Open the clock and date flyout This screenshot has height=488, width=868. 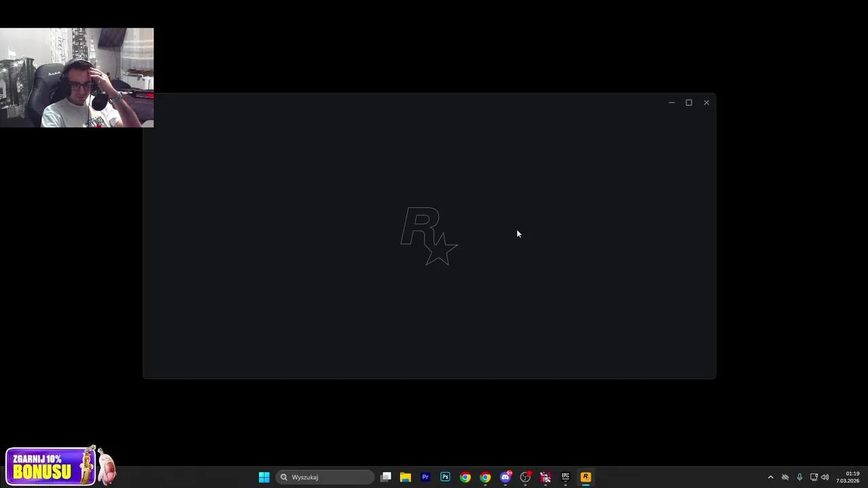coord(848,477)
